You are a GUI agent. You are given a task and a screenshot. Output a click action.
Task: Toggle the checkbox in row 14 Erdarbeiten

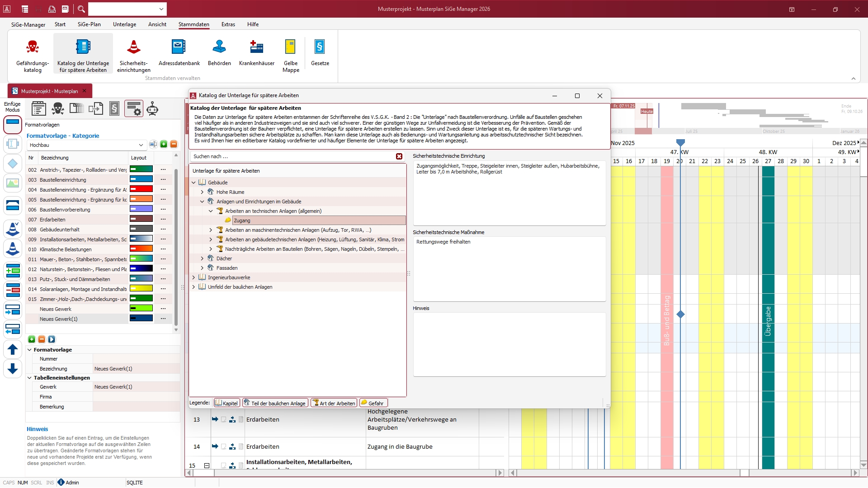point(223,447)
